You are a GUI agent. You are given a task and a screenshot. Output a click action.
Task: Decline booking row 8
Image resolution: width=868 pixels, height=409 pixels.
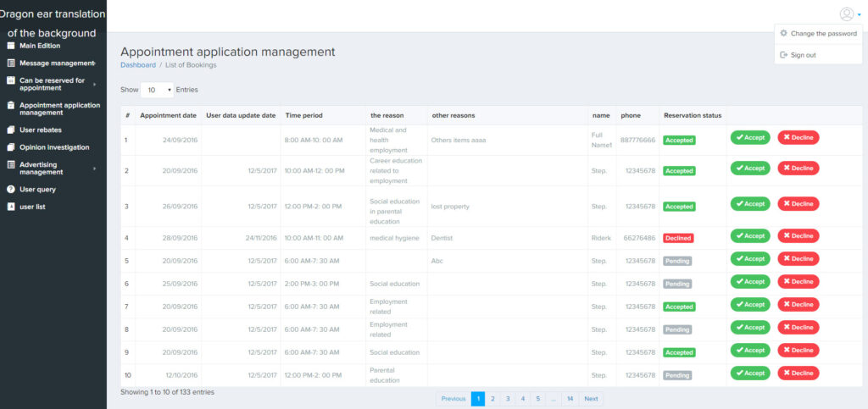coord(798,327)
